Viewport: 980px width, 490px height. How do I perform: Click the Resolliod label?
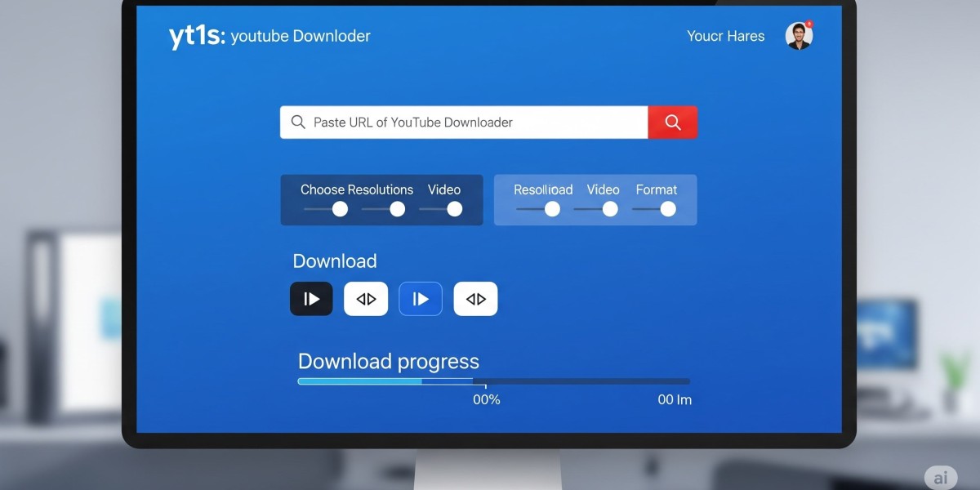click(x=543, y=189)
